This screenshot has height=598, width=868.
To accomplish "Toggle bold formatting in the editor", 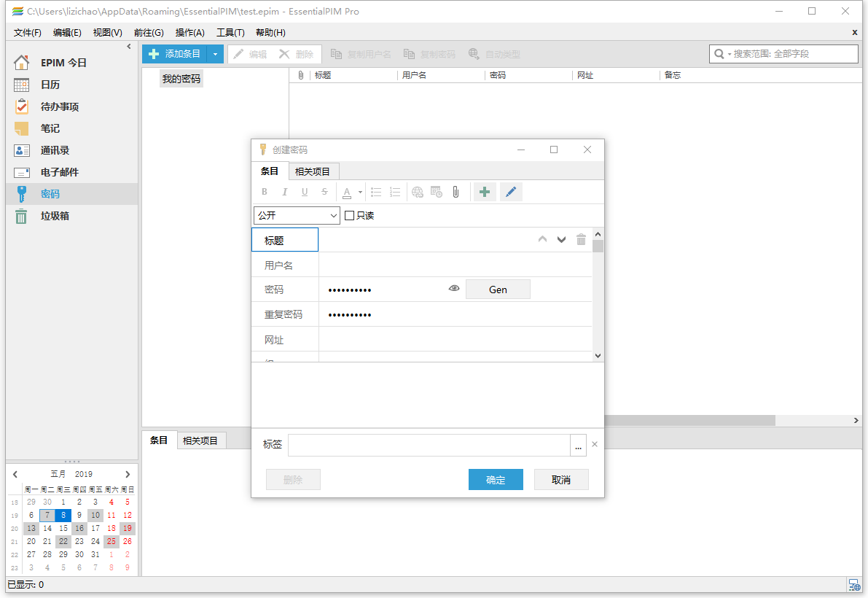I will (x=265, y=191).
